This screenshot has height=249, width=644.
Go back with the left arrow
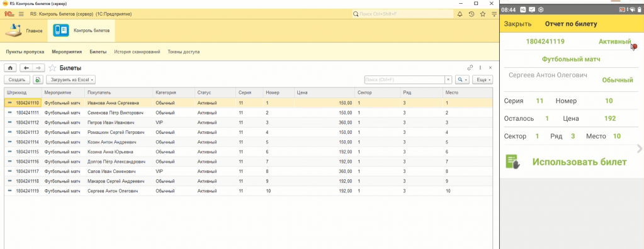tap(26, 68)
